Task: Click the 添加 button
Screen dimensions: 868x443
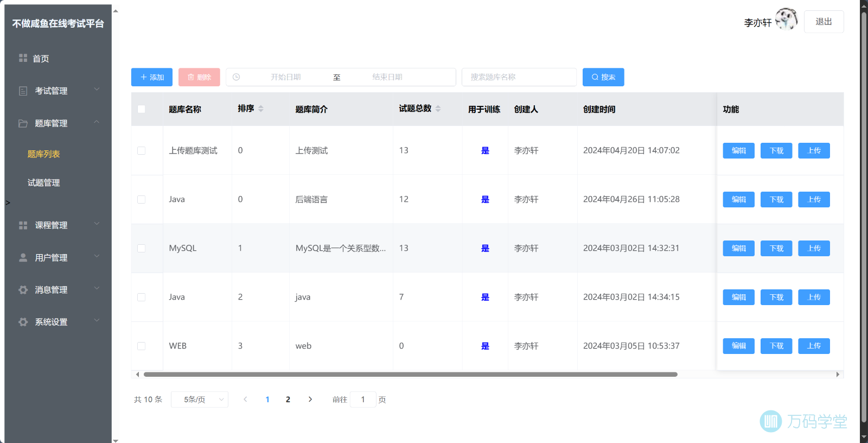Action: (x=152, y=77)
